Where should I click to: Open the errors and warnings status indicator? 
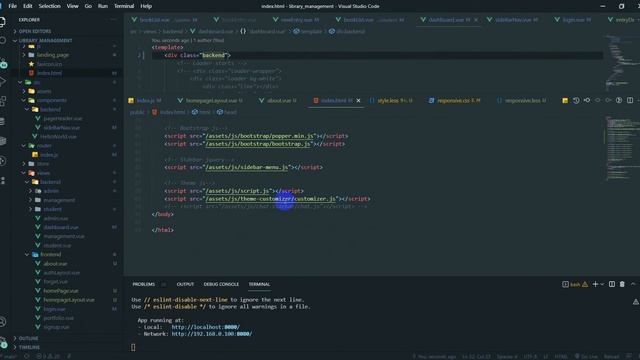coord(48,356)
